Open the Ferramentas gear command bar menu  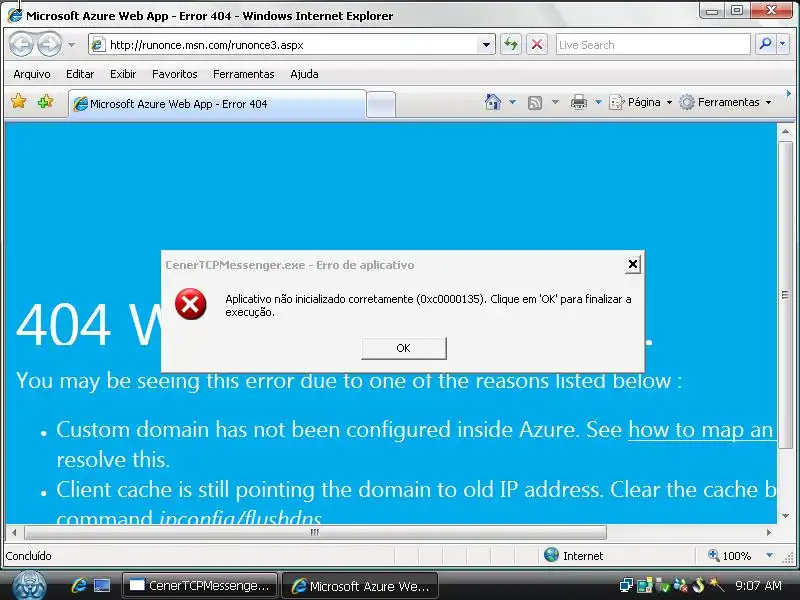point(726,102)
